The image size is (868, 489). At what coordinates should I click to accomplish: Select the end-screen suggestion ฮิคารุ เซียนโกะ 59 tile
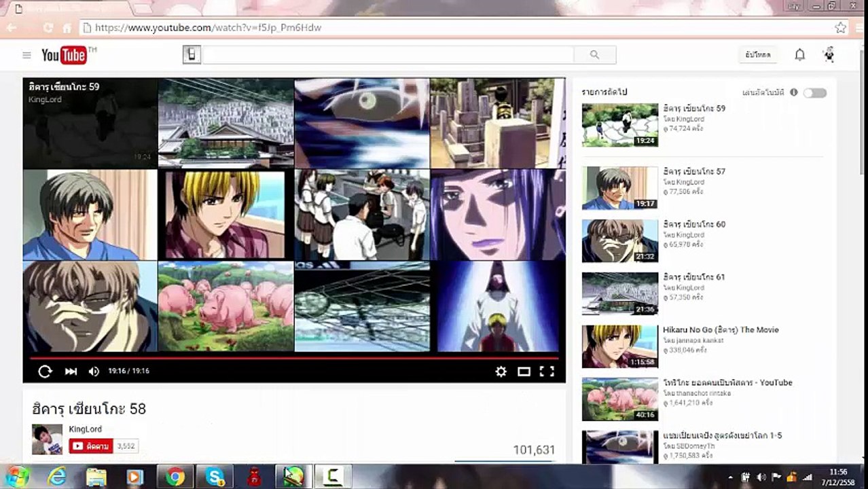(x=90, y=123)
